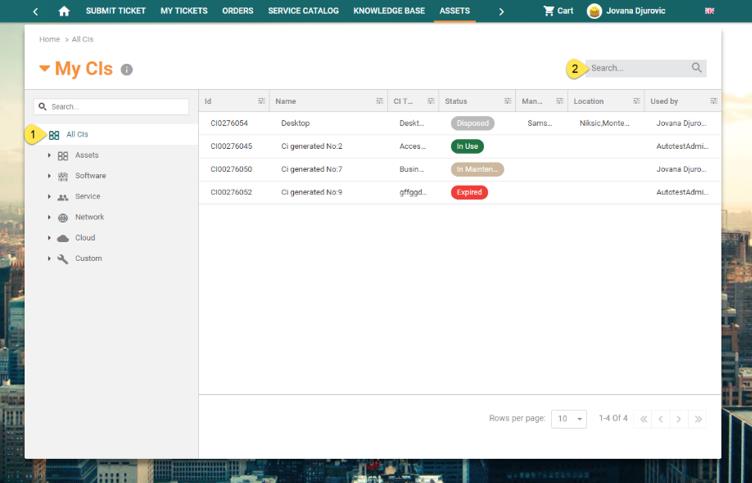Expand the Software tree node
The width and height of the screenshot is (752, 483).
click(49, 176)
